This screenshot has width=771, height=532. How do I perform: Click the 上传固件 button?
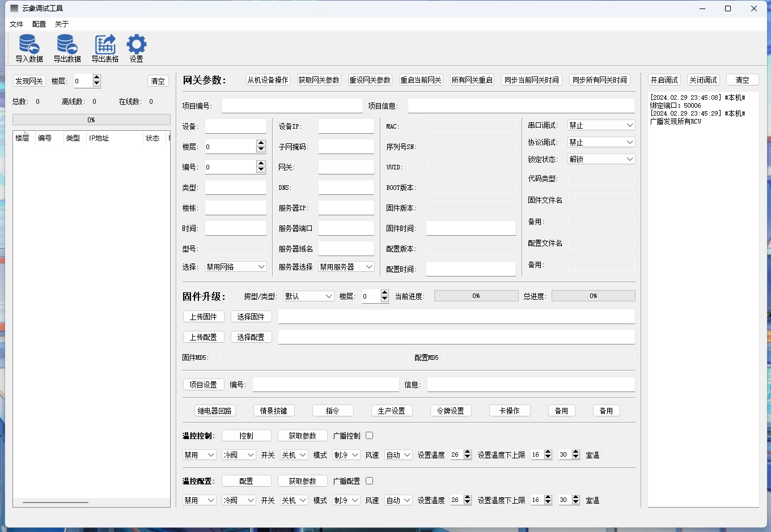point(204,317)
